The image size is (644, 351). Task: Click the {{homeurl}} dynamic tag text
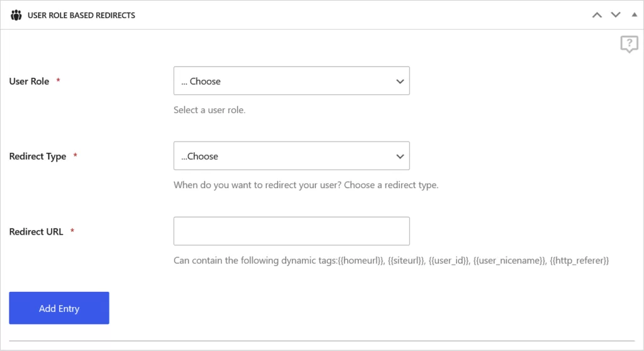coord(360,260)
